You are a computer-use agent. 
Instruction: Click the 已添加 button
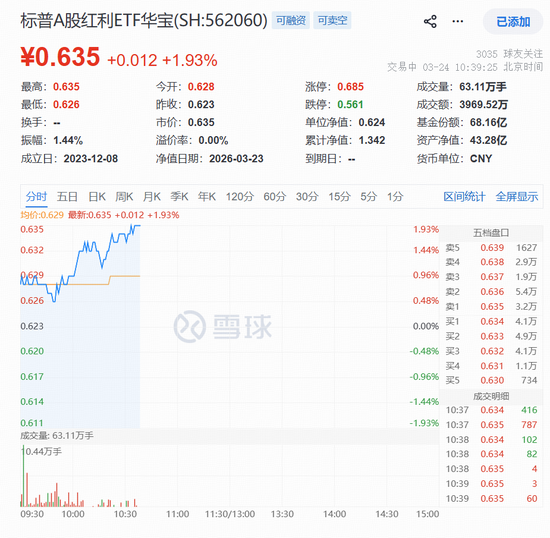click(x=513, y=22)
